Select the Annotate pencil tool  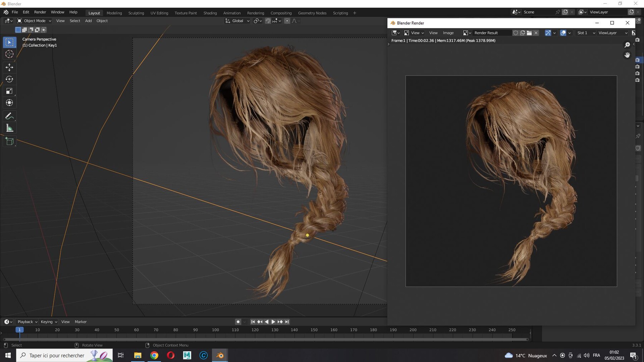(10, 116)
